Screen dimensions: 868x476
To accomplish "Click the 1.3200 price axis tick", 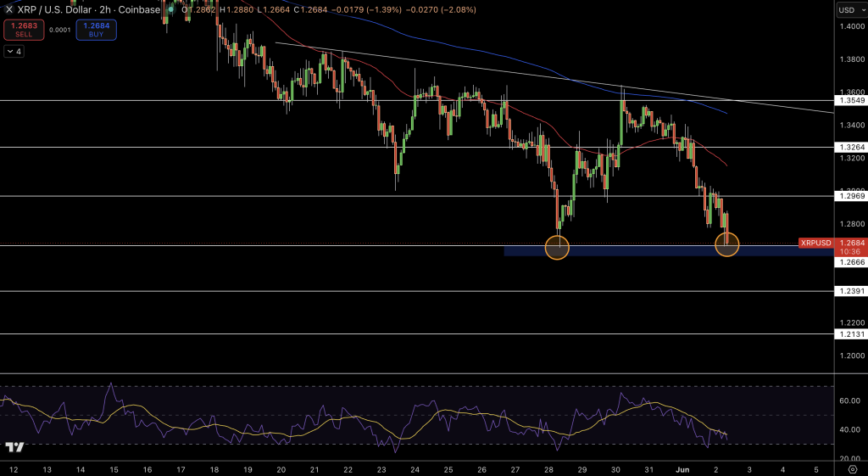I will (x=852, y=158).
